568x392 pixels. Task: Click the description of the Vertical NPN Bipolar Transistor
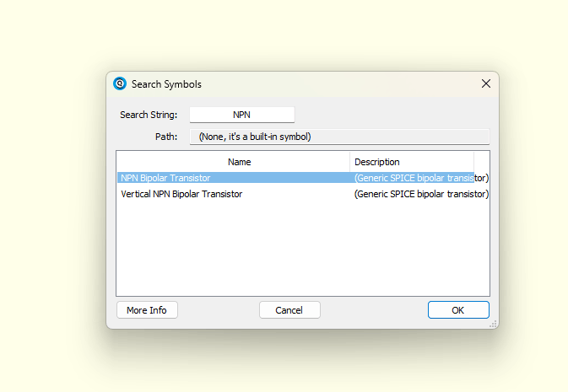pos(421,194)
